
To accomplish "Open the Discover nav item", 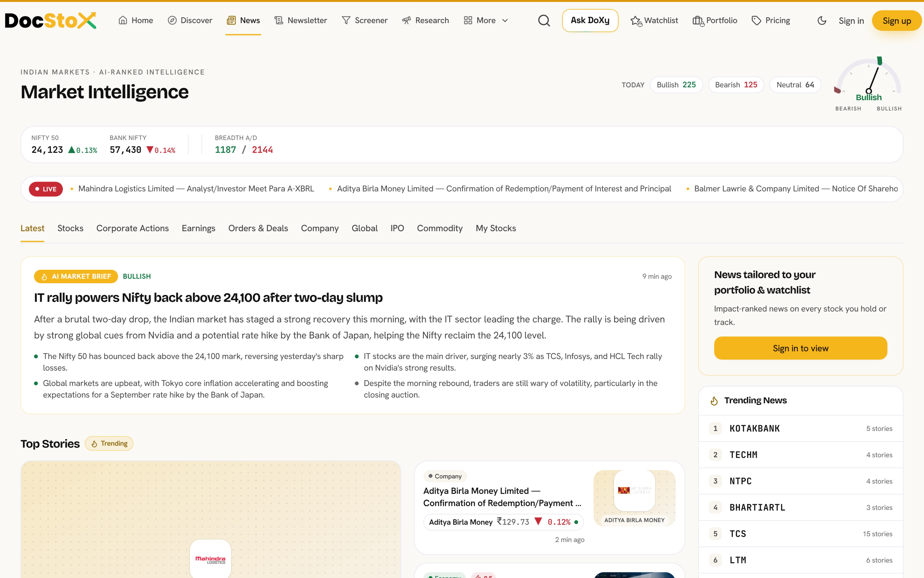I will (x=190, y=20).
